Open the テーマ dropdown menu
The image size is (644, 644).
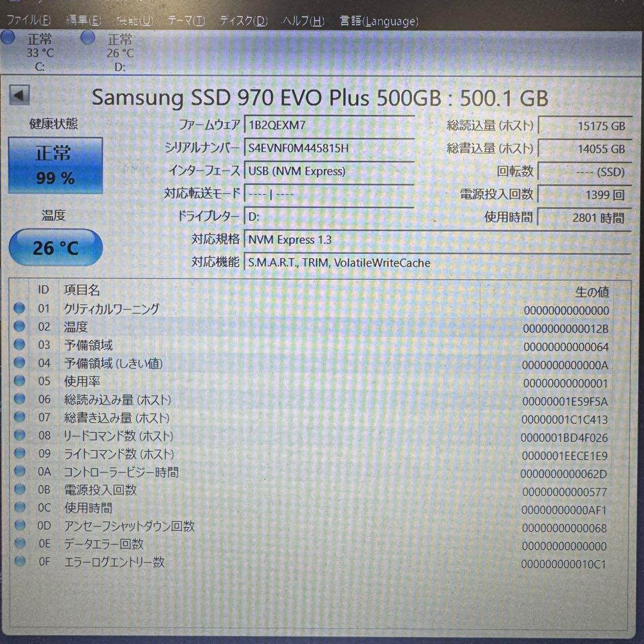[187, 20]
